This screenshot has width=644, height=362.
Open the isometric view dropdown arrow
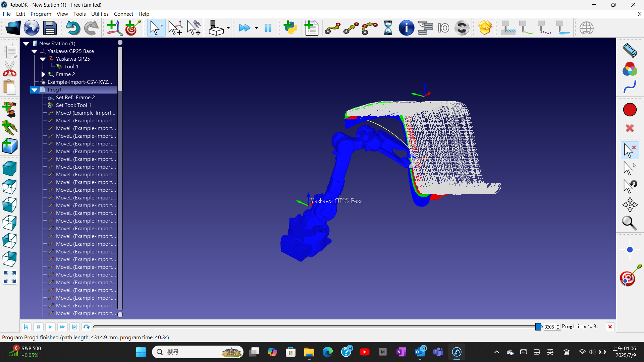tap(228, 28)
